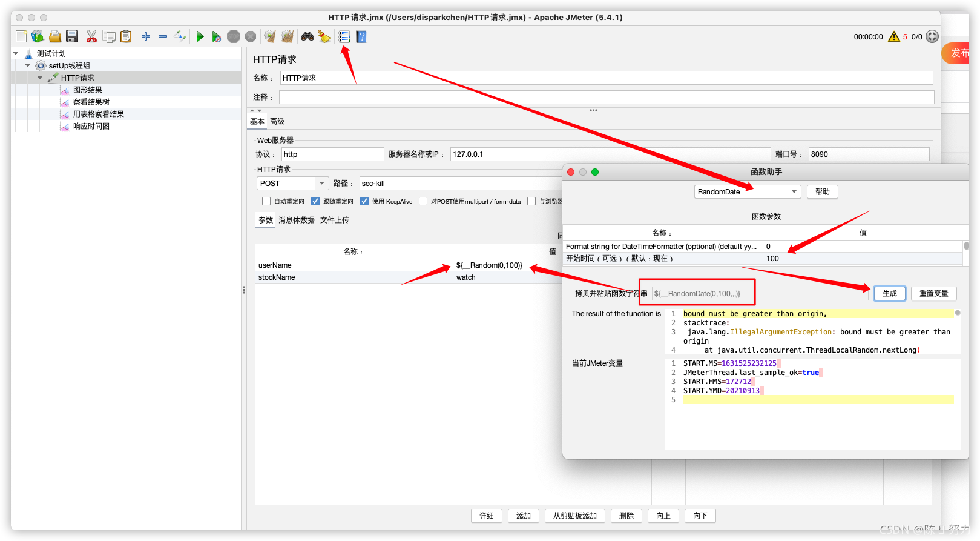Click the Toggle enable/disable icon

point(180,36)
